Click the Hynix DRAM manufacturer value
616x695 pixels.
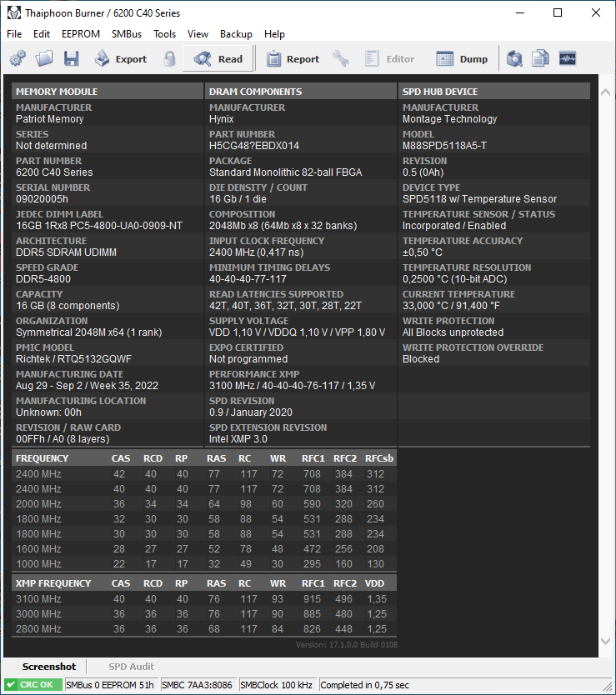click(x=221, y=119)
